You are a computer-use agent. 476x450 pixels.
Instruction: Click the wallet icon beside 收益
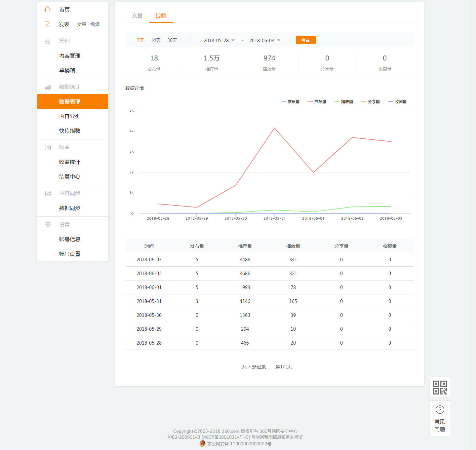point(48,147)
